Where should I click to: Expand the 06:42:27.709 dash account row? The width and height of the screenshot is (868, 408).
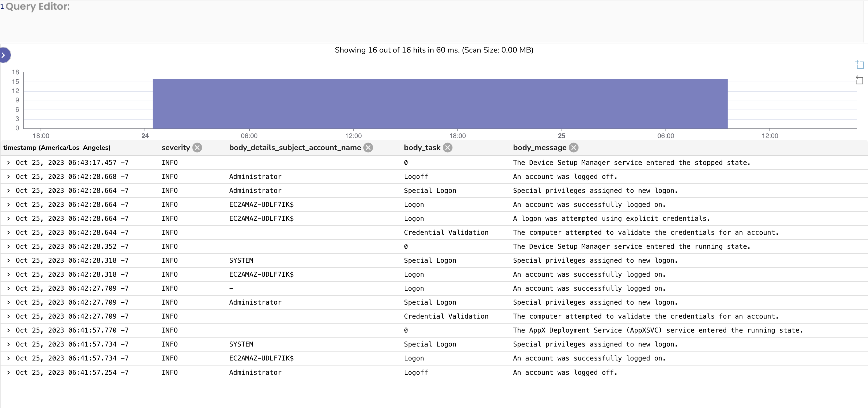pos(8,288)
